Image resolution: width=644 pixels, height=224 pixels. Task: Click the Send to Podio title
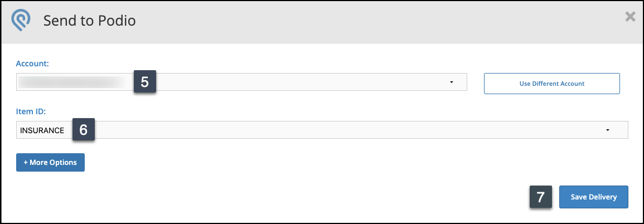(90, 22)
